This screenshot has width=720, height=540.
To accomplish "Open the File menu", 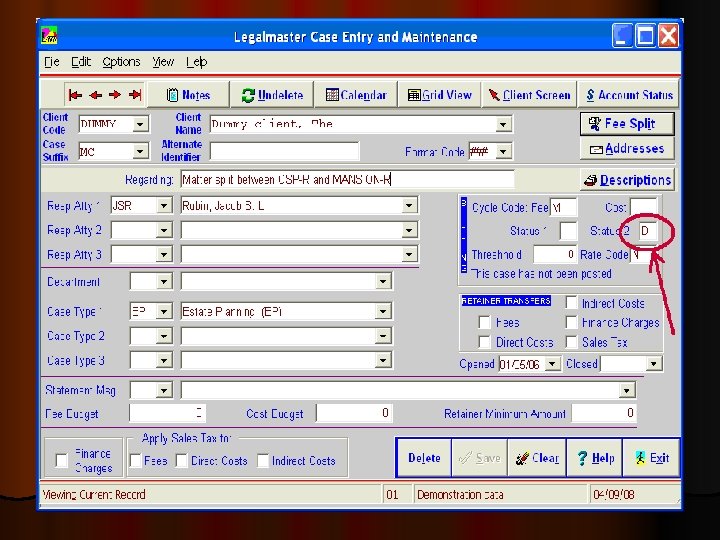I will 51,62.
